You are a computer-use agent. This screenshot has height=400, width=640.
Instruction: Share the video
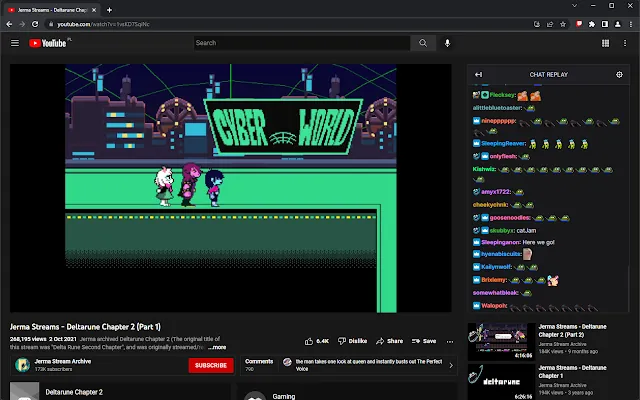389,341
